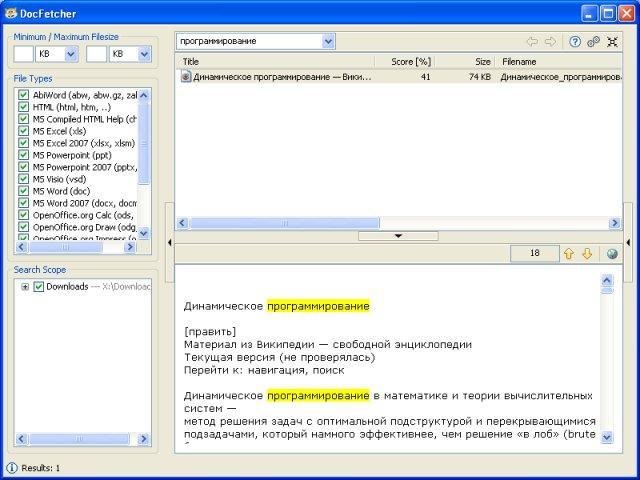Click the forward arrow in search toolbar
Screen dimensions: 640x480
tap(549, 41)
